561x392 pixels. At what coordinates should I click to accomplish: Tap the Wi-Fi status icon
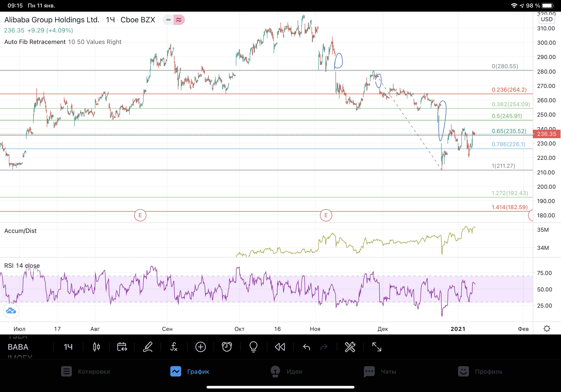pyautogui.click(x=514, y=6)
